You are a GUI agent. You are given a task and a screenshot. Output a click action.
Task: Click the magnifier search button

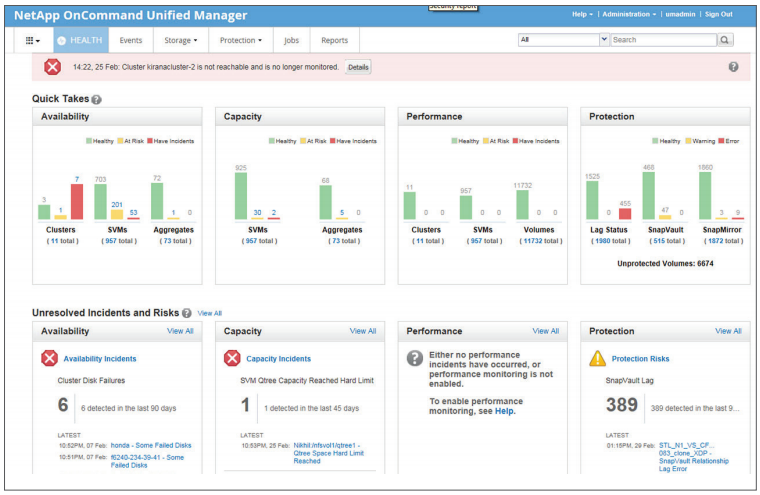pyautogui.click(x=725, y=40)
